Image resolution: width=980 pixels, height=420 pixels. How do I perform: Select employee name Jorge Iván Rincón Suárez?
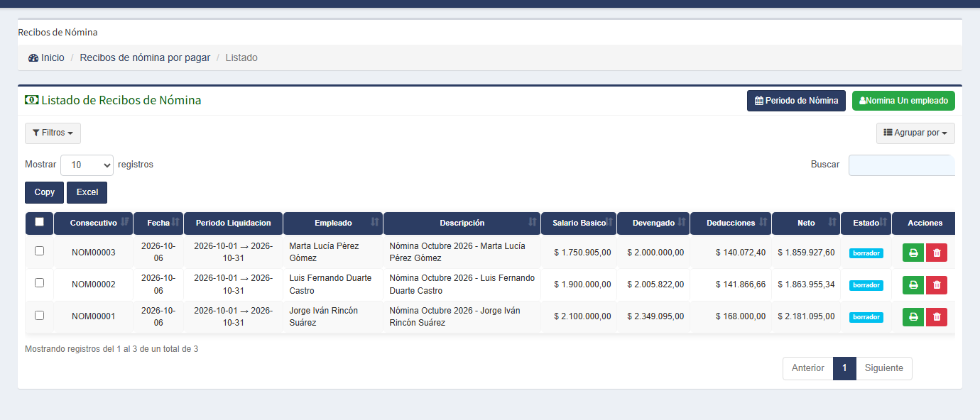coord(323,316)
